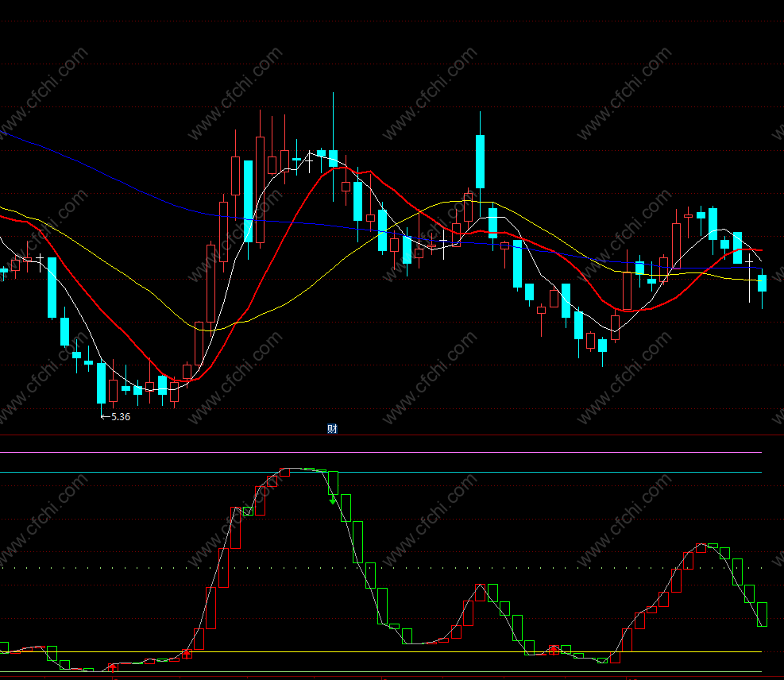Select the magenta horizontal line in indicator panel
This screenshot has height=680, width=784.
(x=380, y=453)
